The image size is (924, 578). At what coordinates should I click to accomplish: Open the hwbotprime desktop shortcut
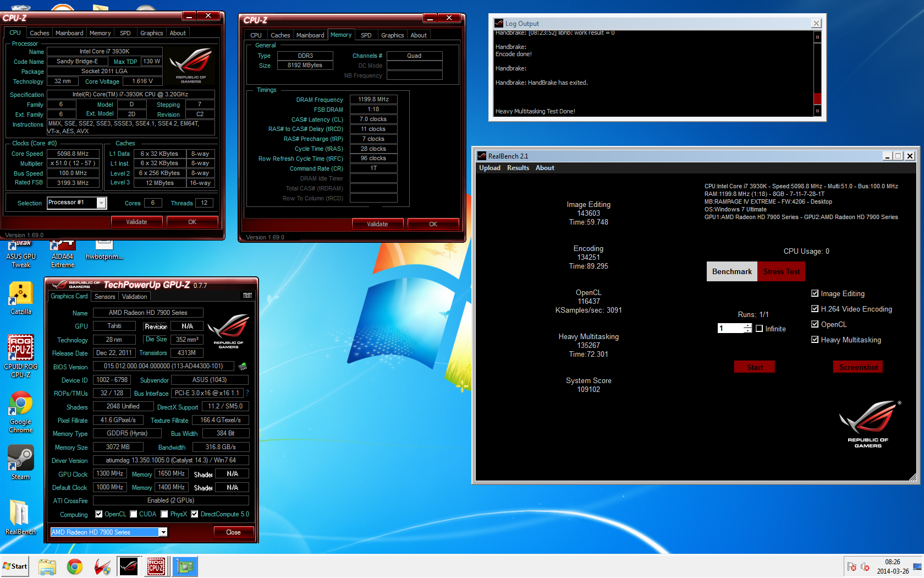tap(104, 250)
